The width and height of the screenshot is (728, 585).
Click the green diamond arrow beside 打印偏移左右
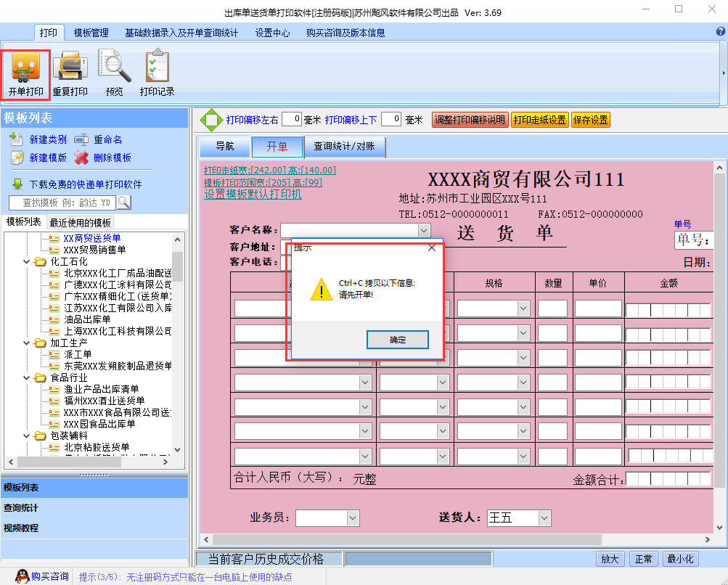(x=213, y=120)
